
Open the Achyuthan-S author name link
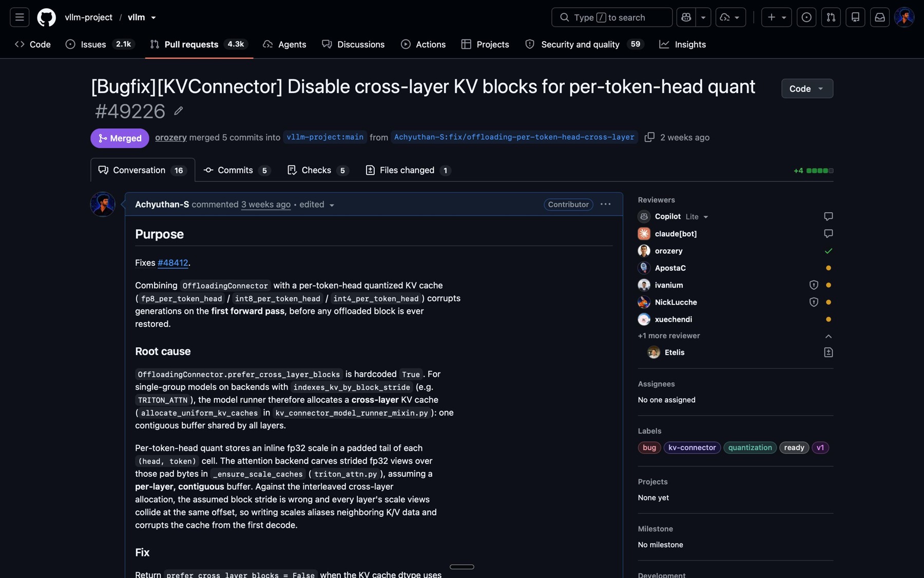point(162,204)
